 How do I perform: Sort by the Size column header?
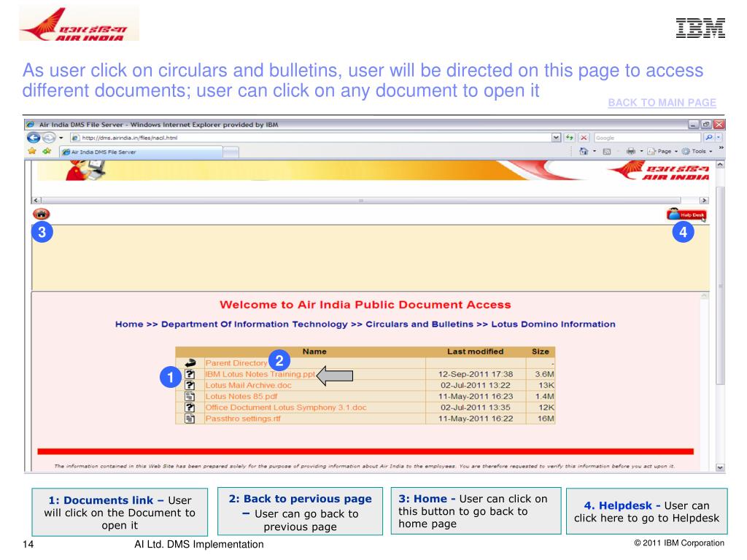tap(541, 351)
